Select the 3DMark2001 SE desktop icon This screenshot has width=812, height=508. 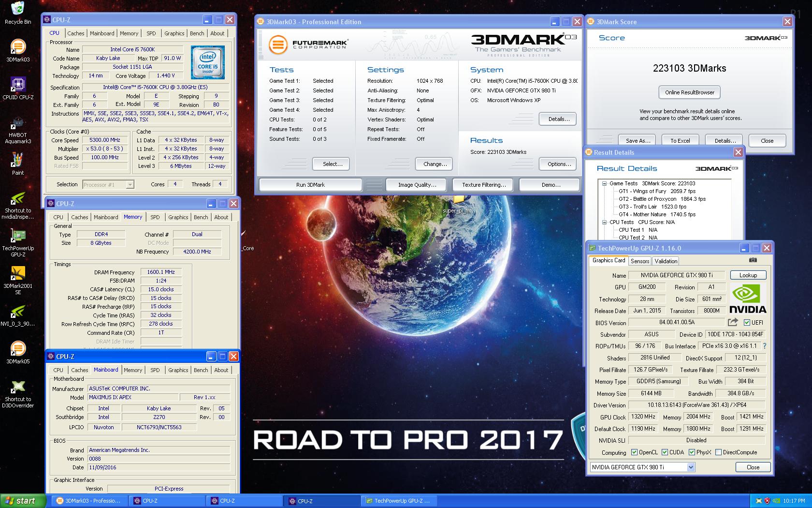click(18, 281)
